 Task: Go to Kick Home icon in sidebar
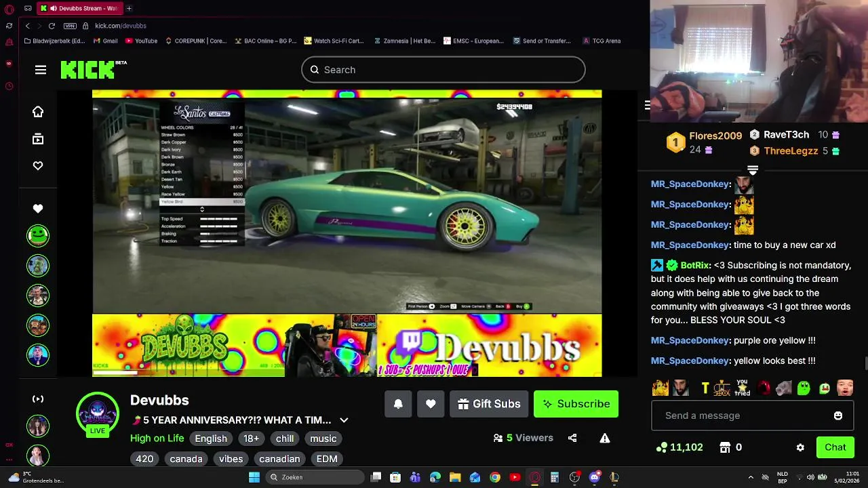click(x=38, y=112)
